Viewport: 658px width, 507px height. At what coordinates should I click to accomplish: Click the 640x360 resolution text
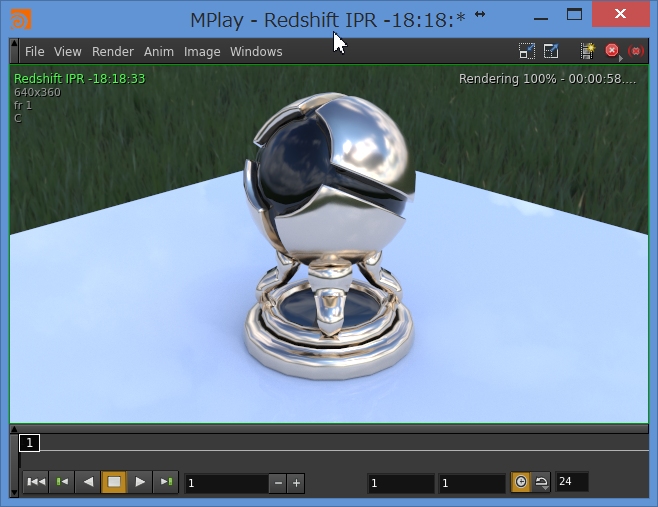pos(37,92)
